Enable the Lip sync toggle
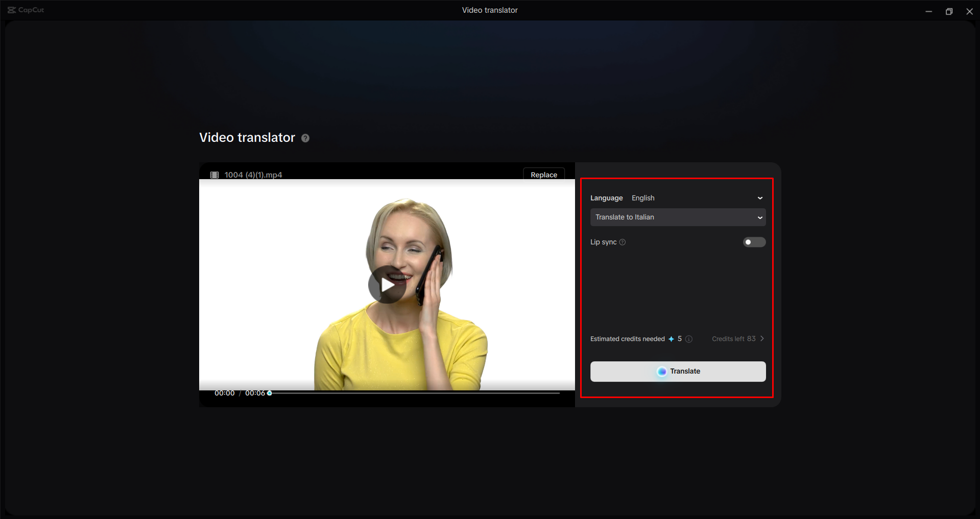980x519 pixels. pos(754,242)
